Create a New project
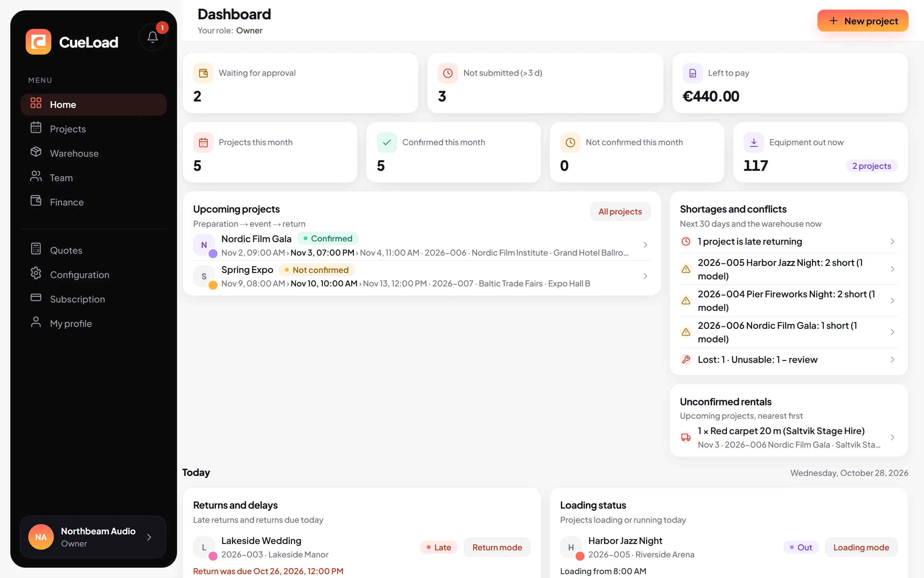 pos(863,21)
